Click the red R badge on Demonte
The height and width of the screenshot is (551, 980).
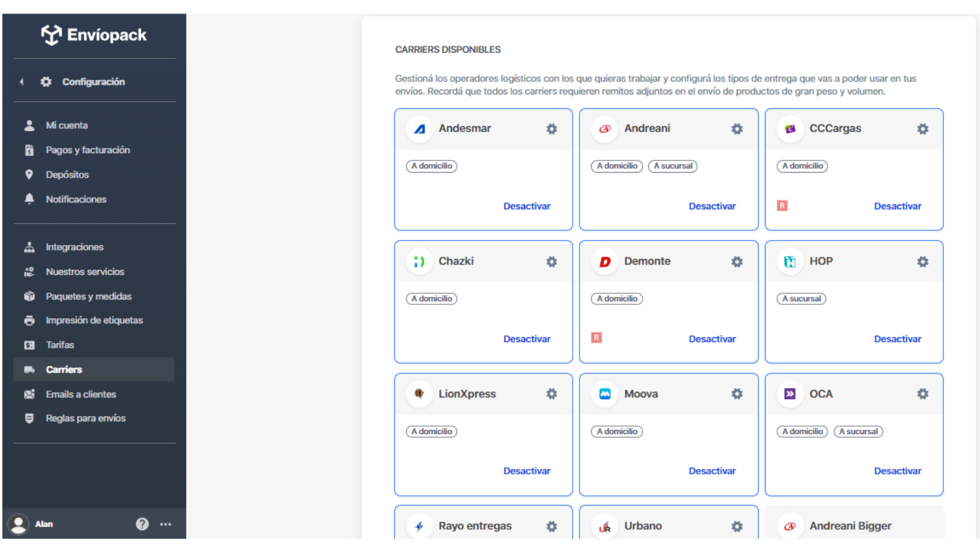click(x=597, y=337)
